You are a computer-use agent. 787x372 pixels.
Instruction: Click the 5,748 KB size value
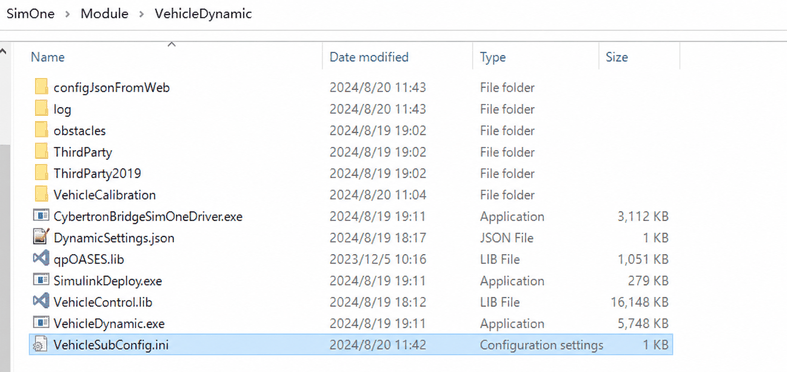(643, 323)
